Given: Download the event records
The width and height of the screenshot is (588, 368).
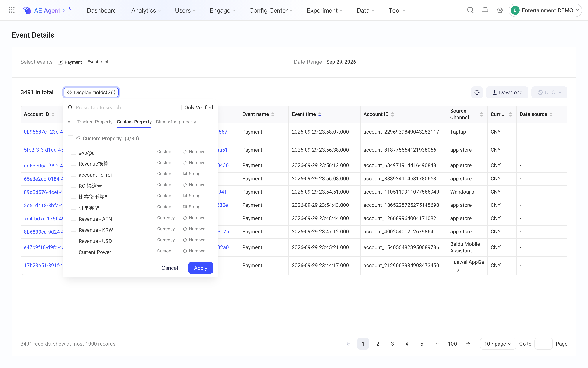Looking at the screenshot, I should tap(507, 93).
